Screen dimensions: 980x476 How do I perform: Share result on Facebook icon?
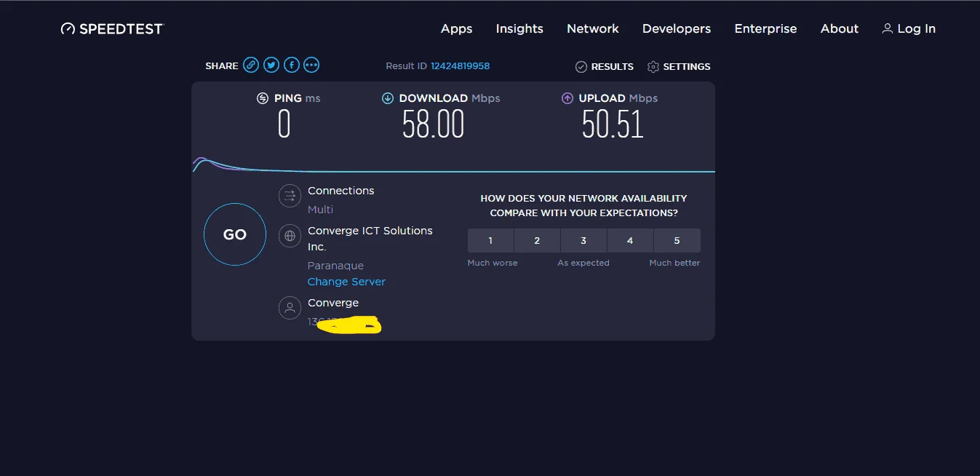[x=292, y=65]
